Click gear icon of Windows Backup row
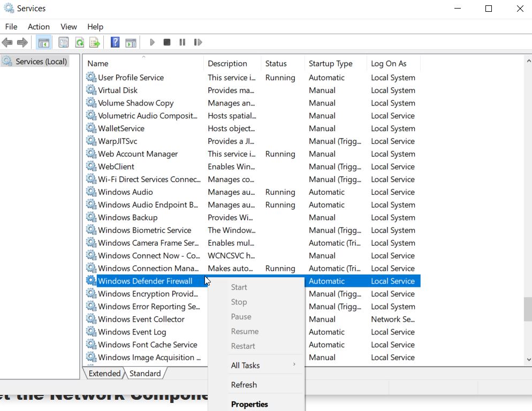532x411 pixels. (91, 217)
